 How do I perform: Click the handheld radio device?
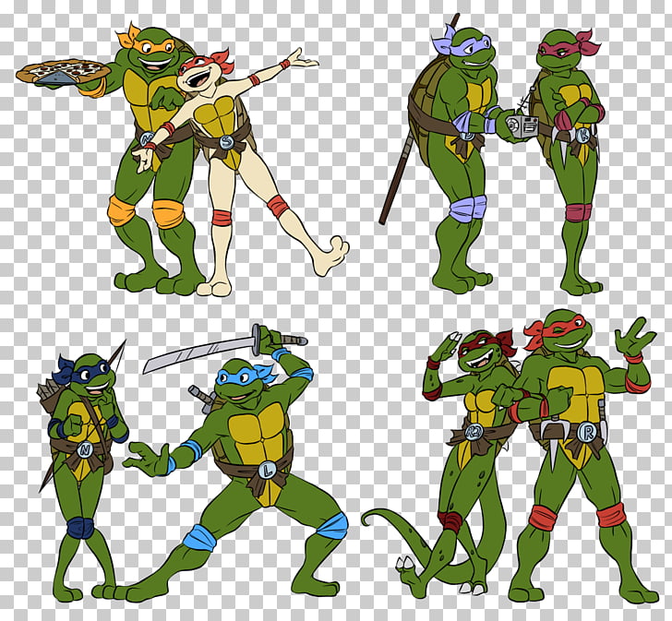click(x=521, y=125)
